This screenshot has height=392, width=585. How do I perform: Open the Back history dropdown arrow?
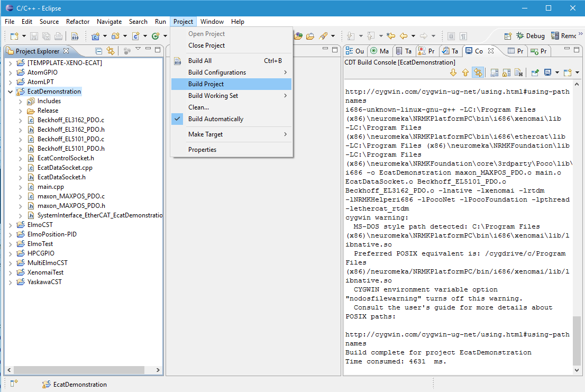(x=414, y=36)
